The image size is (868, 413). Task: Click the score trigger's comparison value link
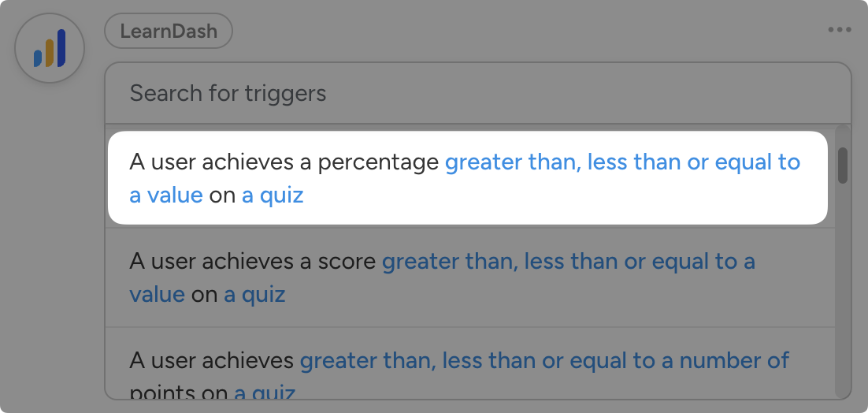pos(567,262)
